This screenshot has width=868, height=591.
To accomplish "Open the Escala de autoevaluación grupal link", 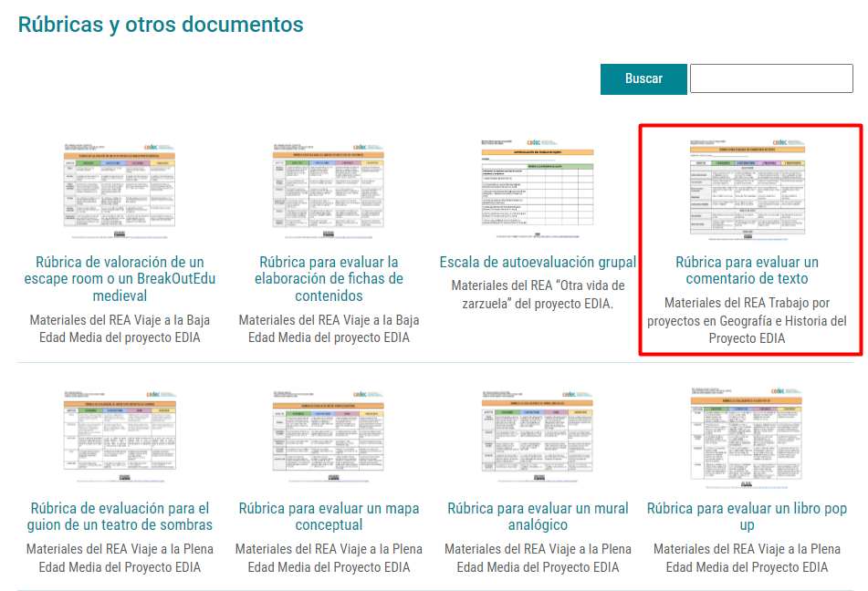I will tap(538, 263).
